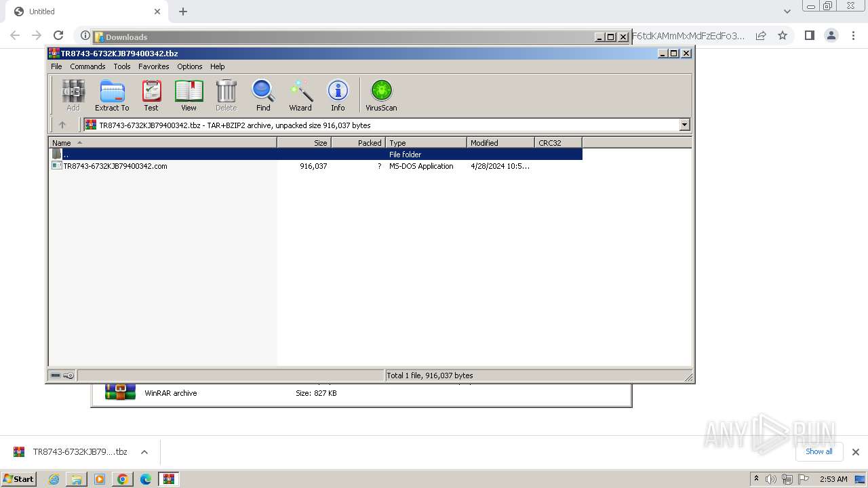The height and width of the screenshot is (488, 868).
Task: Click 'Total 1 file, 916,037 bytes' status
Action: click(x=430, y=375)
